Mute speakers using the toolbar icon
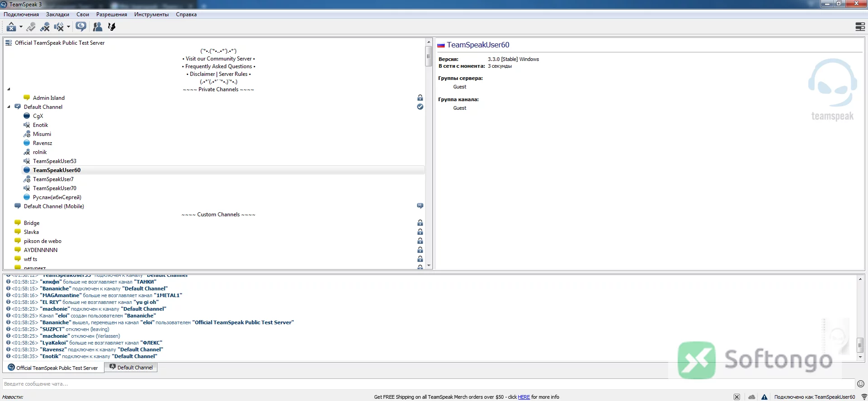The image size is (868, 401). (x=59, y=27)
